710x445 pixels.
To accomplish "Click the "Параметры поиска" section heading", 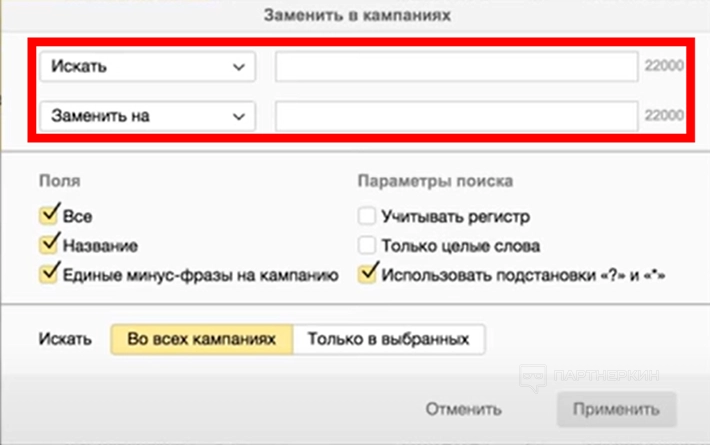I will click(x=435, y=182).
